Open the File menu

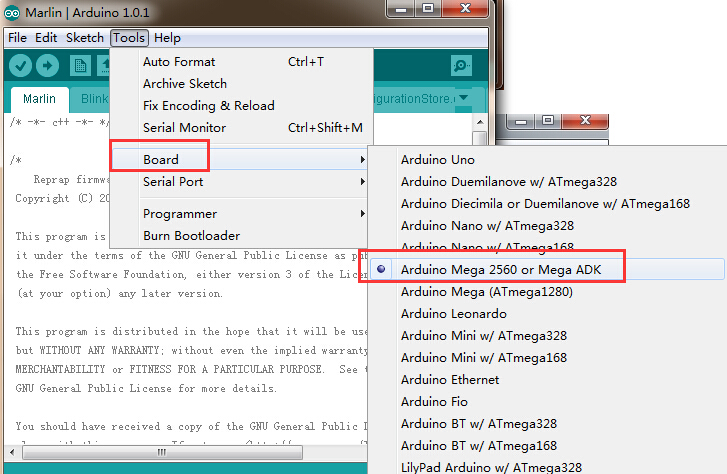(18, 38)
